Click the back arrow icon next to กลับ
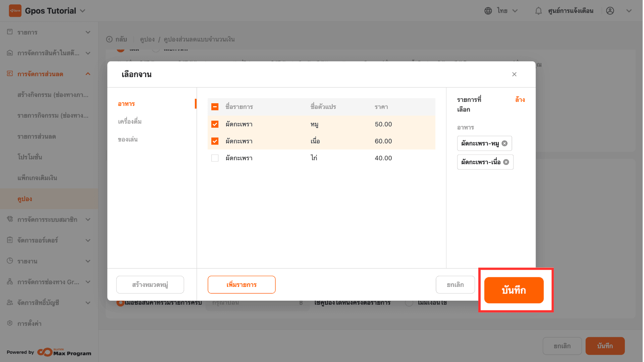Viewport: 644px width, 362px height. pyautogui.click(x=109, y=40)
